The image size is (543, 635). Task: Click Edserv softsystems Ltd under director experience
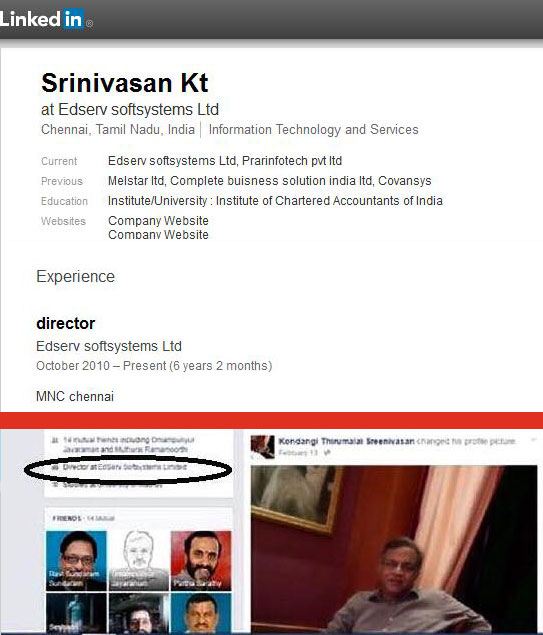pyautogui.click(x=109, y=346)
